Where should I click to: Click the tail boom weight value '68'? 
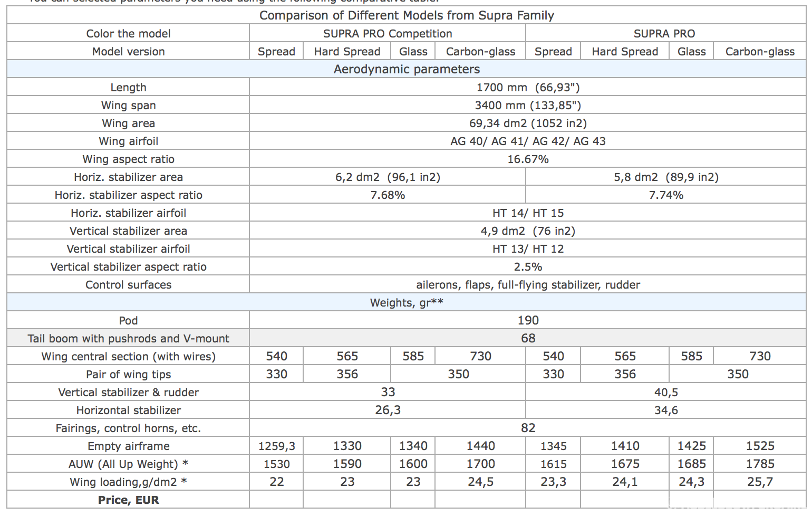[528, 338]
